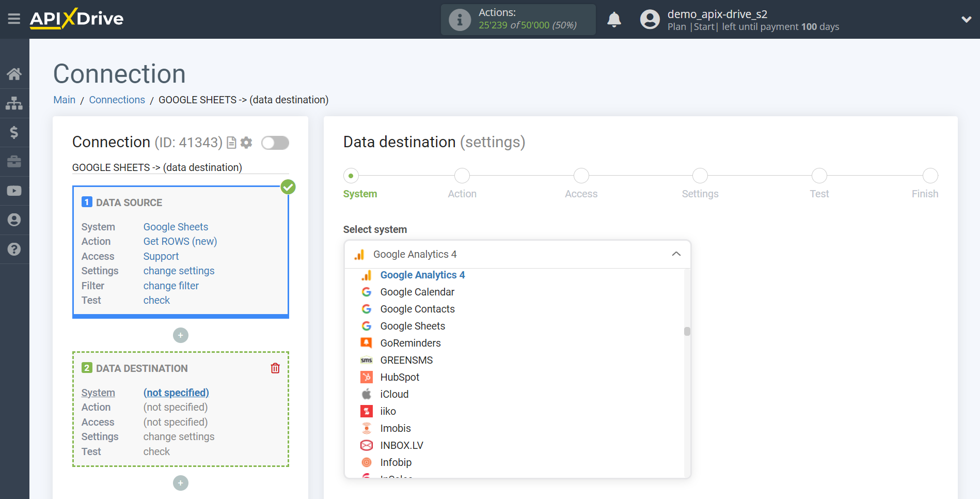Open the connection settings gear icon
This screenshot has height=499, width=980.
(x=247, y=143)
